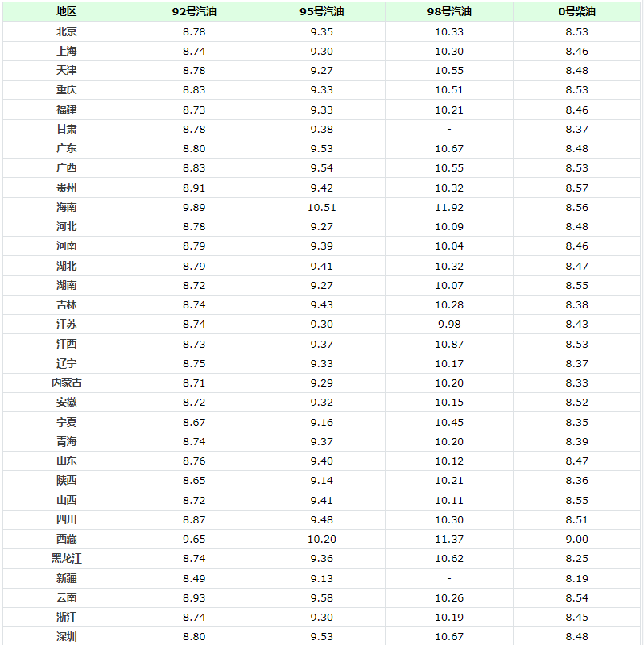
Task: Select 云南's 95号汽油 price 9.58
Action: pyautogui.click(x=321, y=597)
